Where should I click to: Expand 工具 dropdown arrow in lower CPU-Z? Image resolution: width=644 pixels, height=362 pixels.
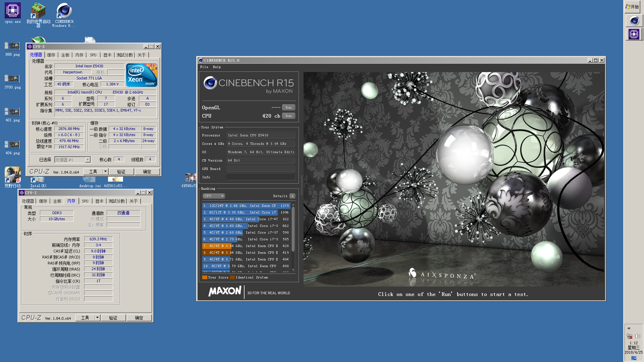click(x=97, y=318)
